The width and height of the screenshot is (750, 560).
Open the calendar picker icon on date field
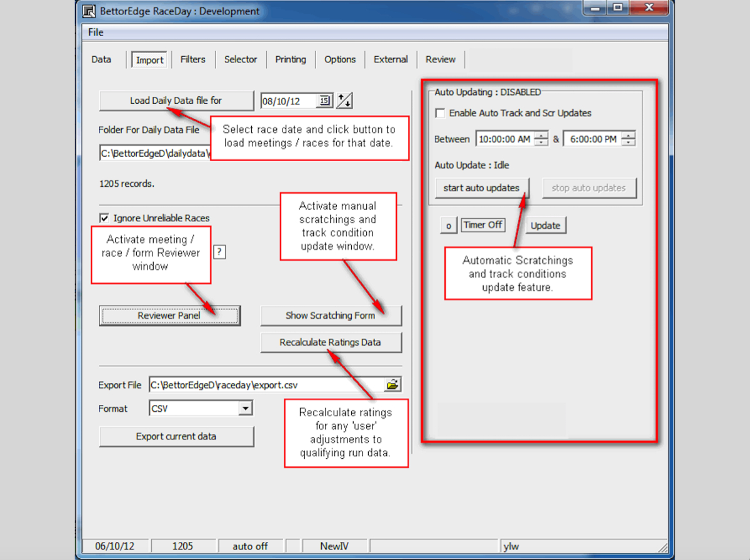point(325,101)
